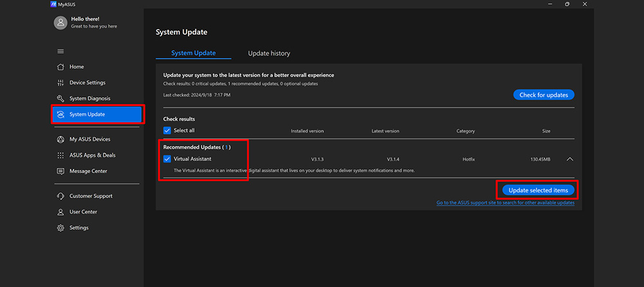Screen dimensions: 644x287
Task: Click the Latest version column header
Action: click(x=385, y=131)
